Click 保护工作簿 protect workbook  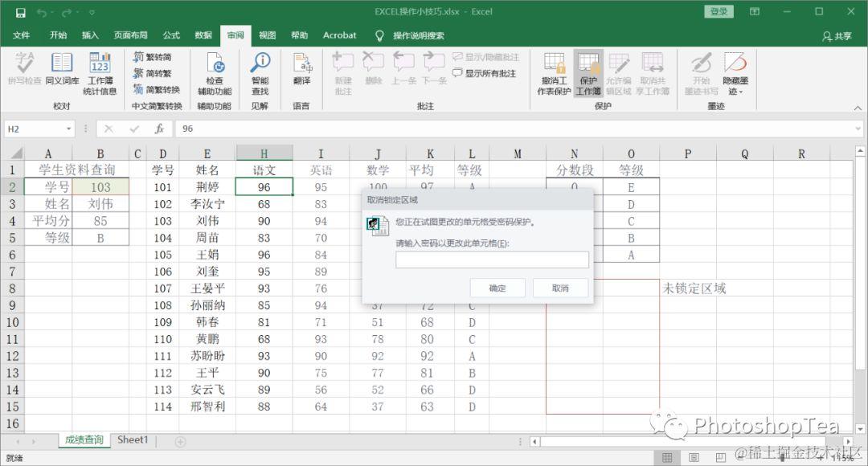[588, 74]
